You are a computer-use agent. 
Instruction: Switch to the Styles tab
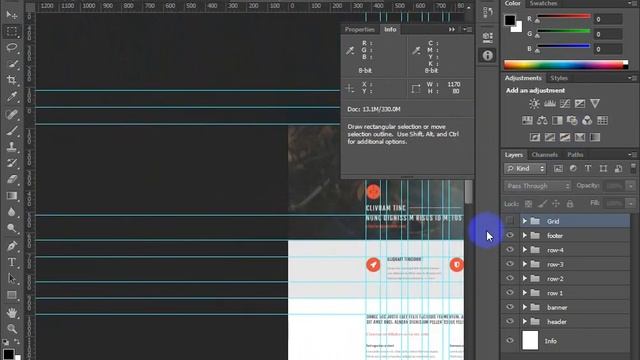(559, 78)
